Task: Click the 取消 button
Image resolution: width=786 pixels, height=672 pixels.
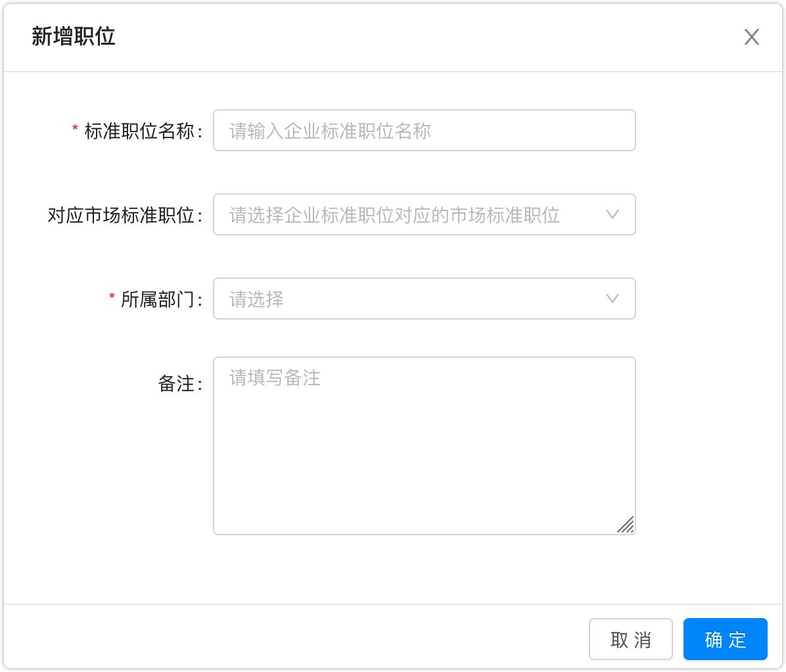Action: [631, 639]
